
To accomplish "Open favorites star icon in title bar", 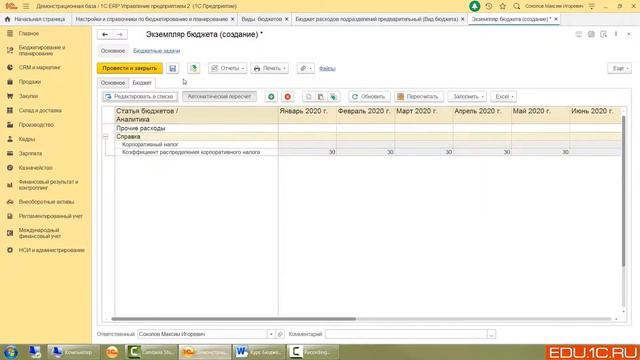I will 502,6.
